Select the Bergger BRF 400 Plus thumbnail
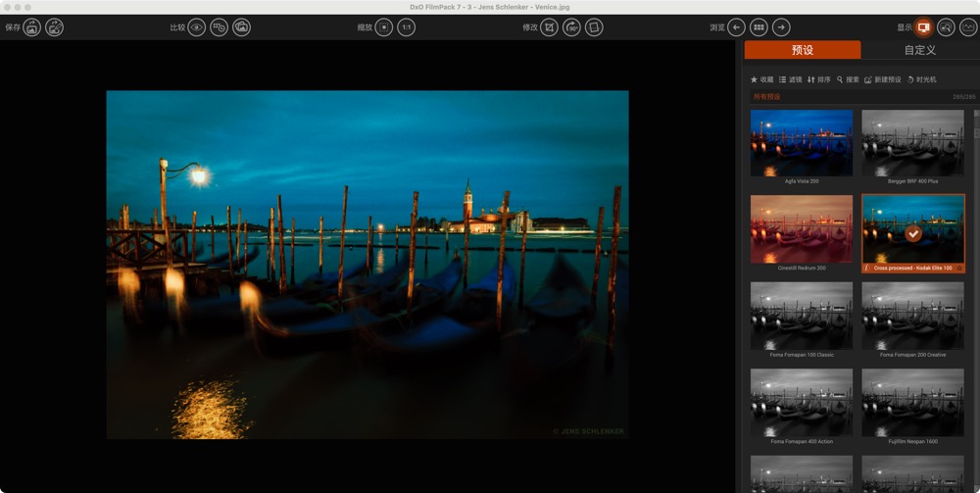This screenshot has width=980, height=493. coord(912,143)
